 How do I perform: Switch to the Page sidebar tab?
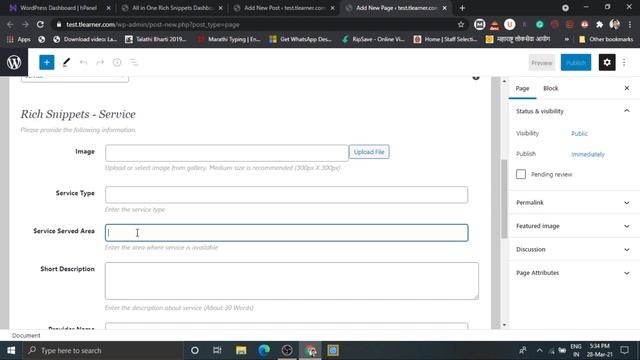click(522, 88)
